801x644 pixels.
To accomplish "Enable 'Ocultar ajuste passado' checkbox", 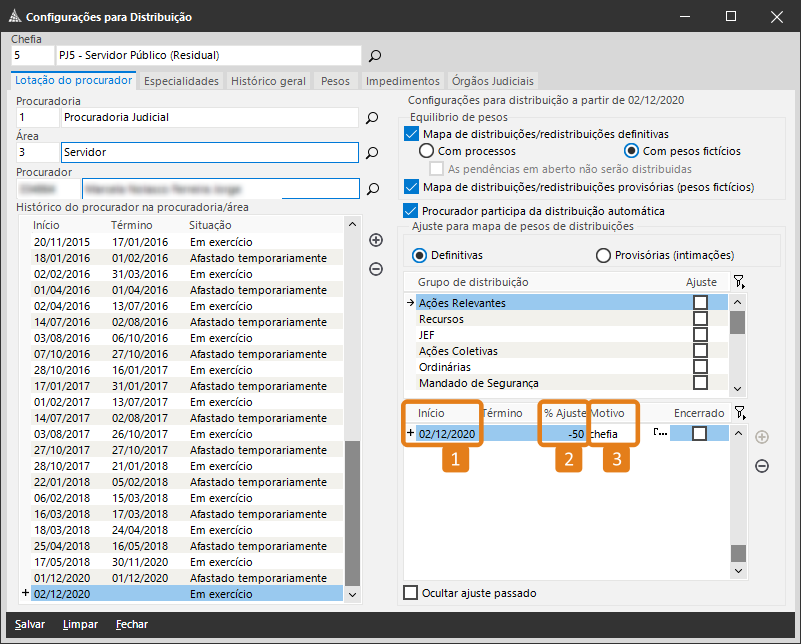I will point(410,593).
